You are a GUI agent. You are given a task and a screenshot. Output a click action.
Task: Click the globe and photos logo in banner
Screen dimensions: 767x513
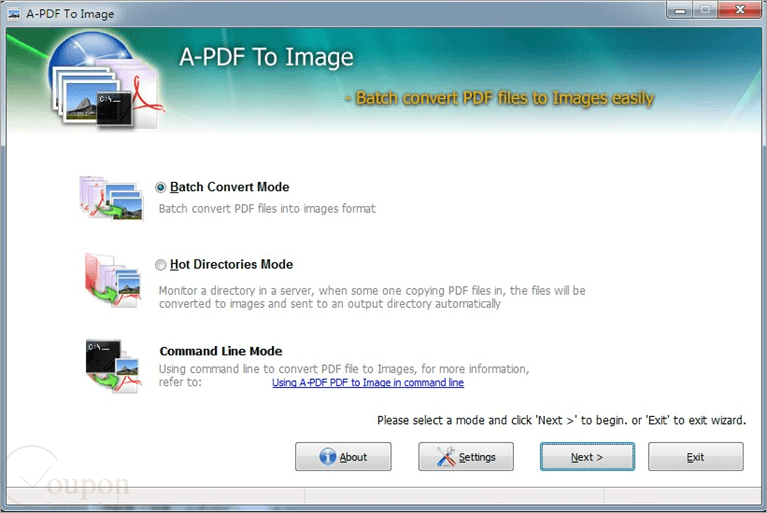[105, 80]
